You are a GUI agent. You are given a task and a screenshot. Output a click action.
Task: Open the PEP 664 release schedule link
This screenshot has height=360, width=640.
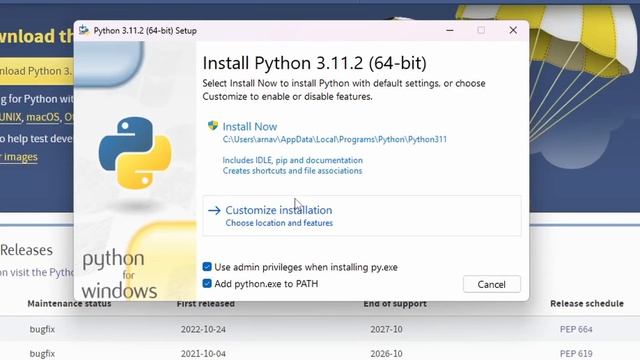576,329
